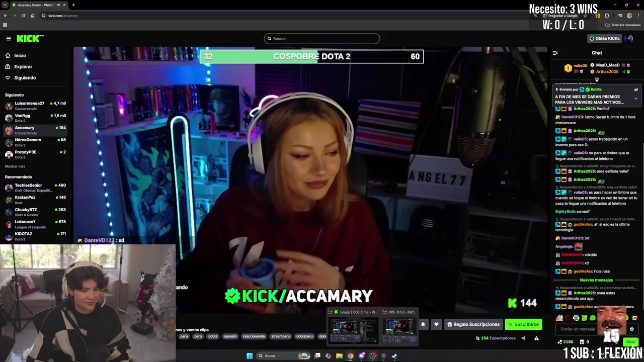Open valie05 leaderboard entry
This screenshot has width=644, height=362.
pos(576,68)
